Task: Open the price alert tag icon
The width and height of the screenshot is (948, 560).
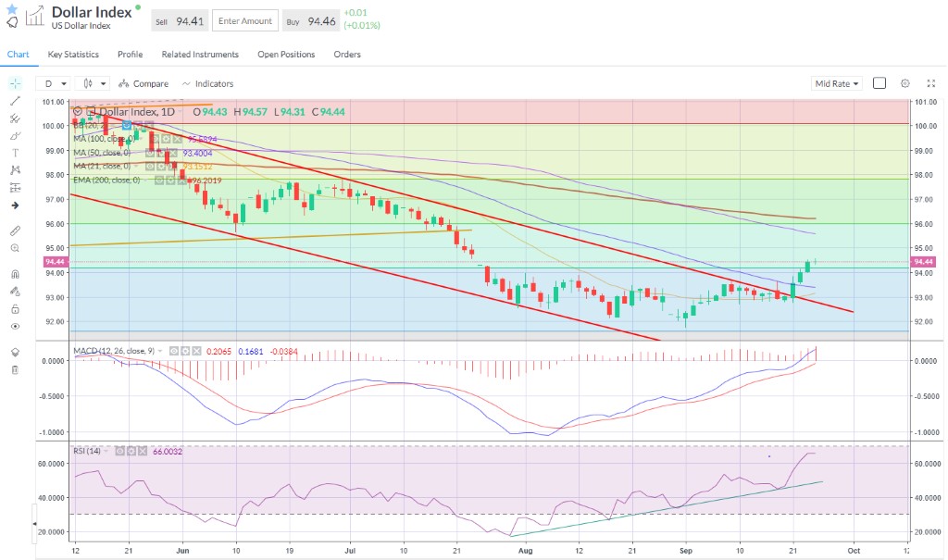Action: [11, 23]
